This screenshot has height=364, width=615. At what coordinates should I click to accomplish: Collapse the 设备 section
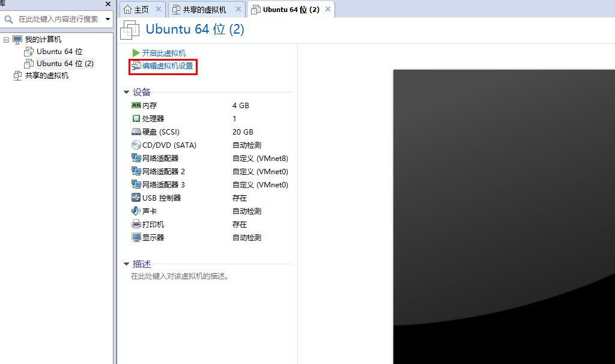click(x=126, y=92)
